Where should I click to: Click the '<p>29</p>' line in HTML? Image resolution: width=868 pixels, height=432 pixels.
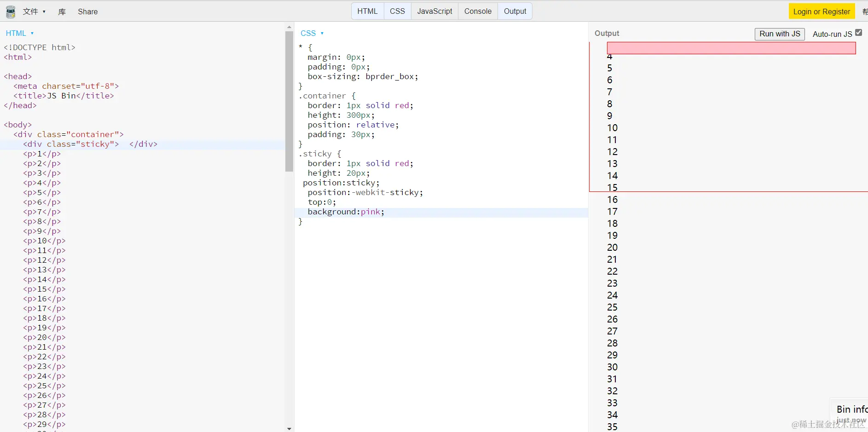(x=44, y=425)
